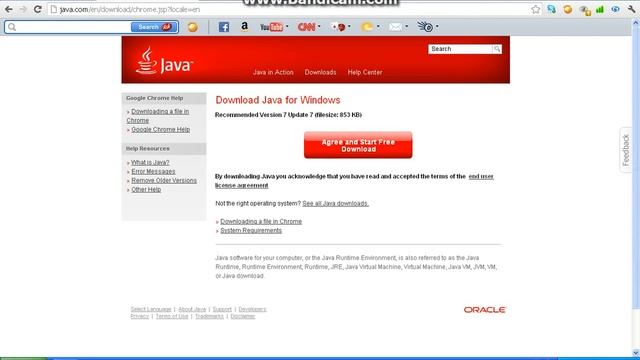Click Agree and Start Free Download
The width and height of the screenshot is (640, 360).
358,145
